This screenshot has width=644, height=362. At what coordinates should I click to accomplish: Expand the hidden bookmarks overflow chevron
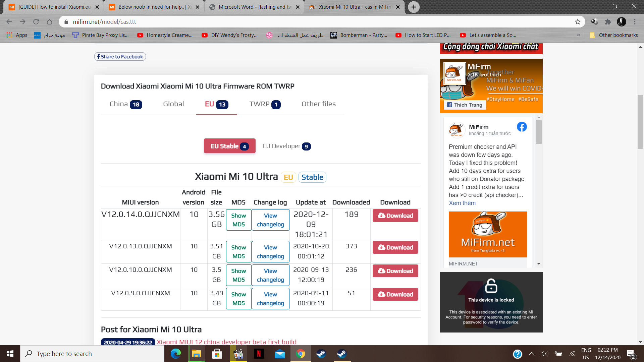pyautogui.click(x=578, y=35)
